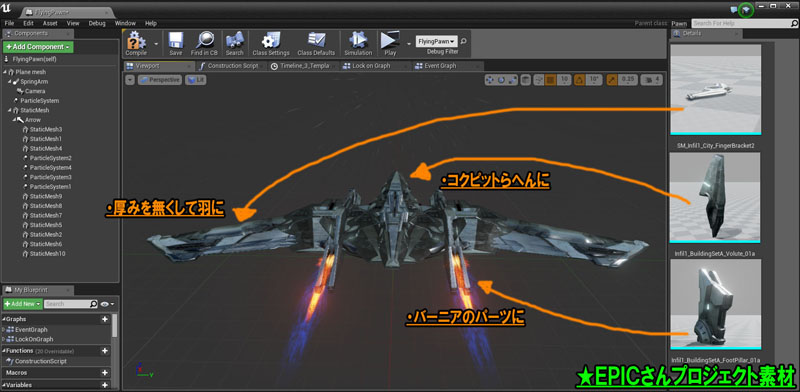Open the Perspective view mode dropdown

[159, 80]
